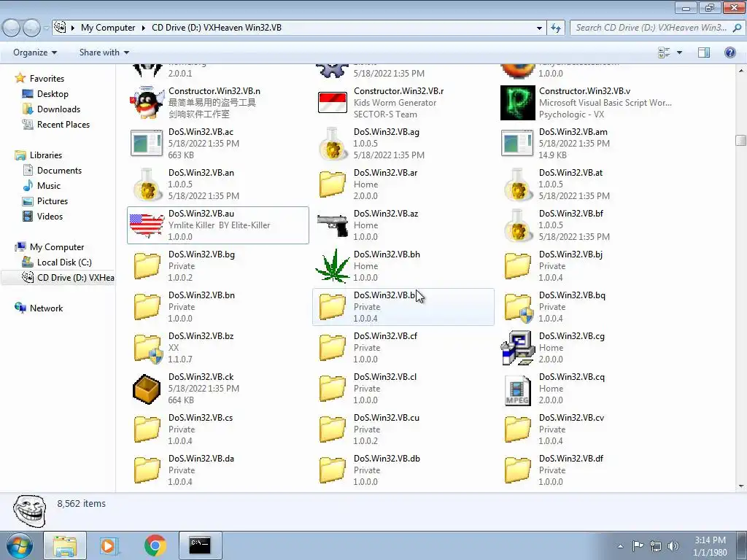Select the file name DoS.Win32.VB.df
Screen dimensions: 747x560
[570, 459]
